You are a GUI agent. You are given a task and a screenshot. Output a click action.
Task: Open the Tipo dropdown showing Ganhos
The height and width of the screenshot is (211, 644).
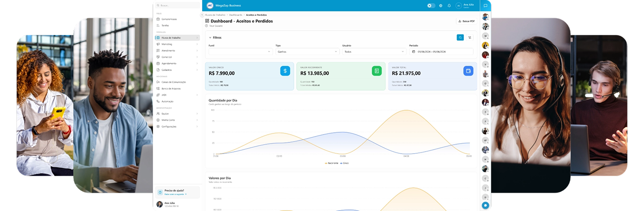coord(307,52)
